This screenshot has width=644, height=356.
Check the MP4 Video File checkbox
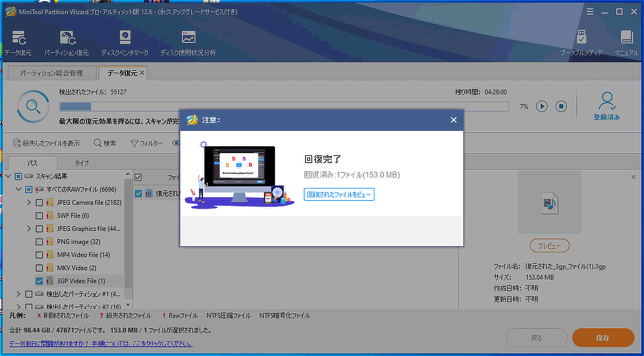point(39,255)
